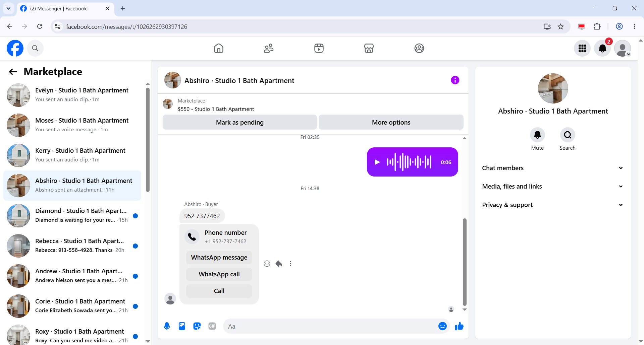The width and height of the screenshot is (644, 345).
Task: Open Chrome profile button
Action: [x=619, y=26]
